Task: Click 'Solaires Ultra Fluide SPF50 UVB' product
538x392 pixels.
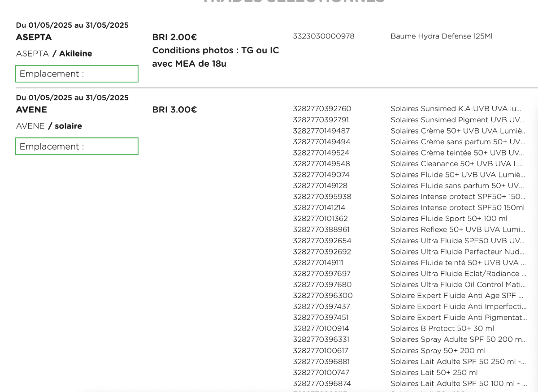Action: (x=458, y=241)
